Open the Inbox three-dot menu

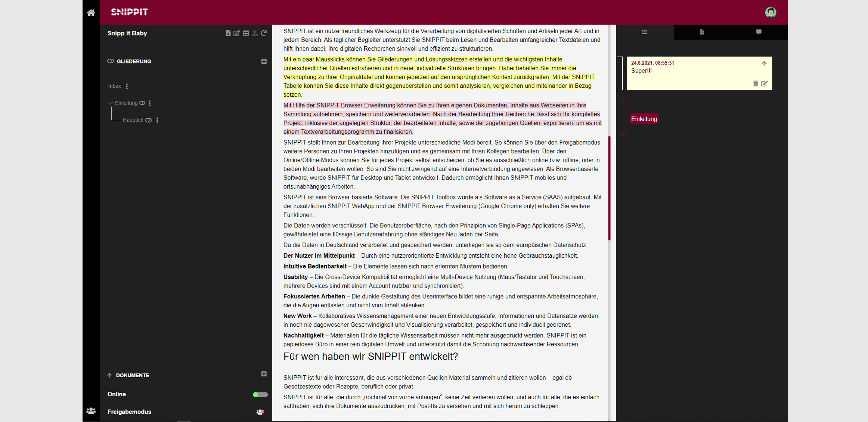(x=127, y=86)
